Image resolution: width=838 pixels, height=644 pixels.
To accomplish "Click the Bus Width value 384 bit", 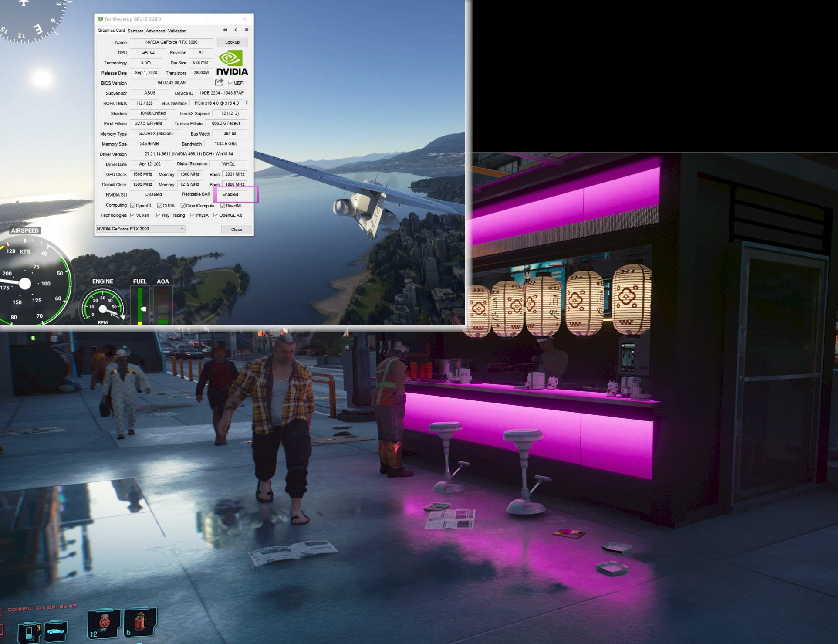I will coord(230,134).
